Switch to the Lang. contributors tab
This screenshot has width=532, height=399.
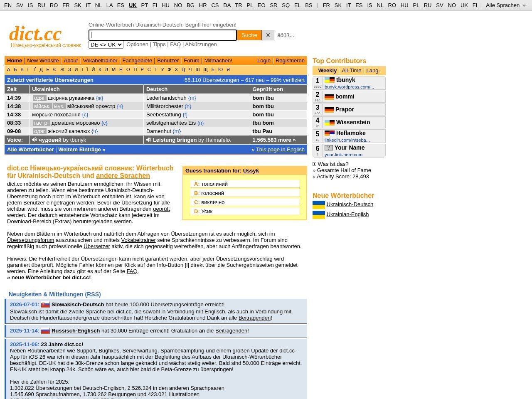coord(373,71)
